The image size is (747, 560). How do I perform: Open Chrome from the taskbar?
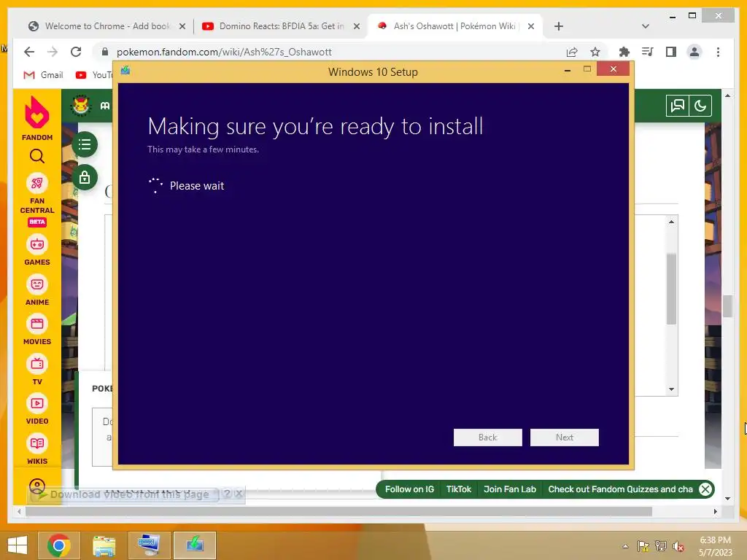(58, 545)
